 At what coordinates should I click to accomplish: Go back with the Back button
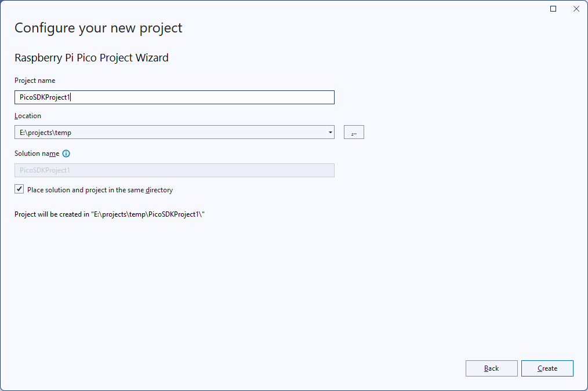pyautogui.click(x=491, y=368)
